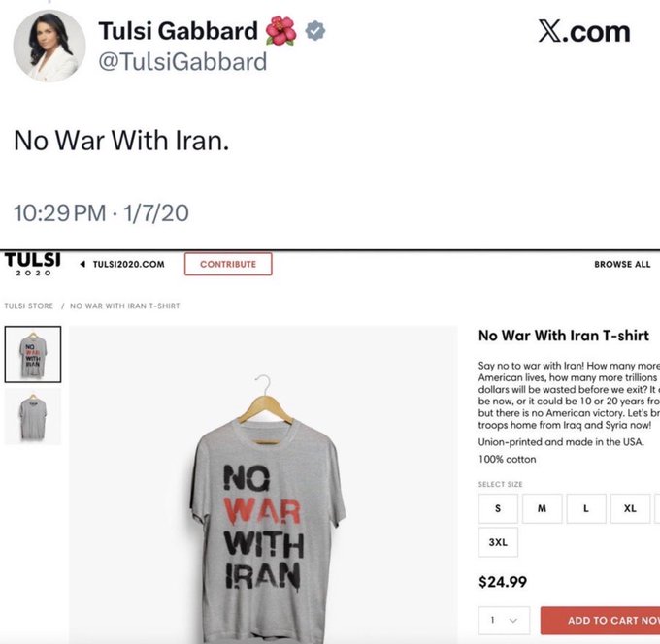Open the TULSI 2020 logo
The width and height of the screenshot is (660, 644).
pyautogui.click(x=32, y=264)
